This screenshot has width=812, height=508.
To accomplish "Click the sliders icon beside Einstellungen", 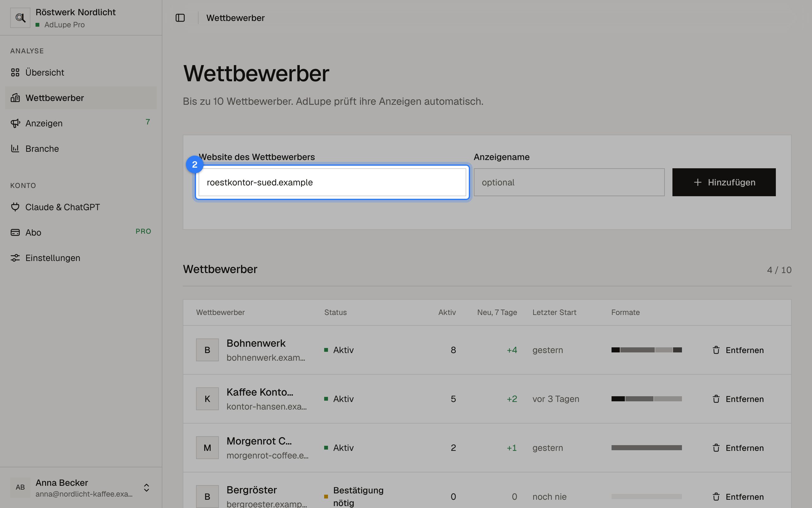I will coord(15,258).
